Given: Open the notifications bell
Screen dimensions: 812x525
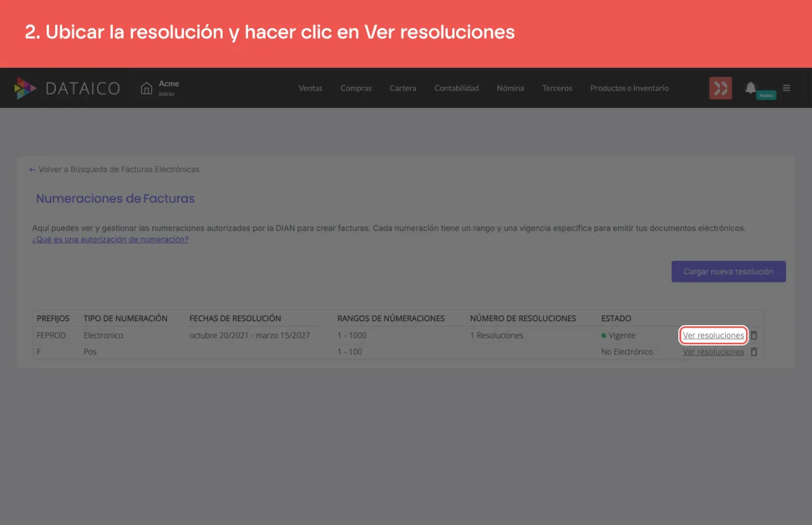Looking at the screenshot, I should pyautogui.click(x=750, y=87).
